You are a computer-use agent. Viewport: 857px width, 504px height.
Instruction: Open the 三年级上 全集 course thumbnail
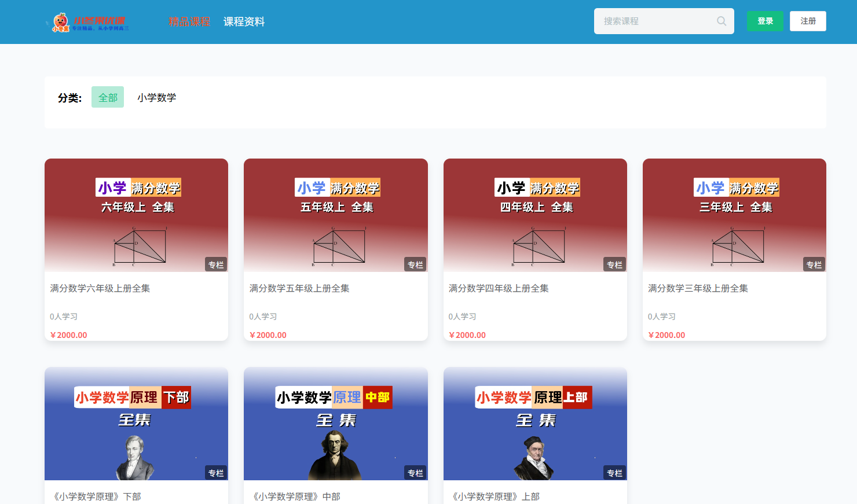734,215
